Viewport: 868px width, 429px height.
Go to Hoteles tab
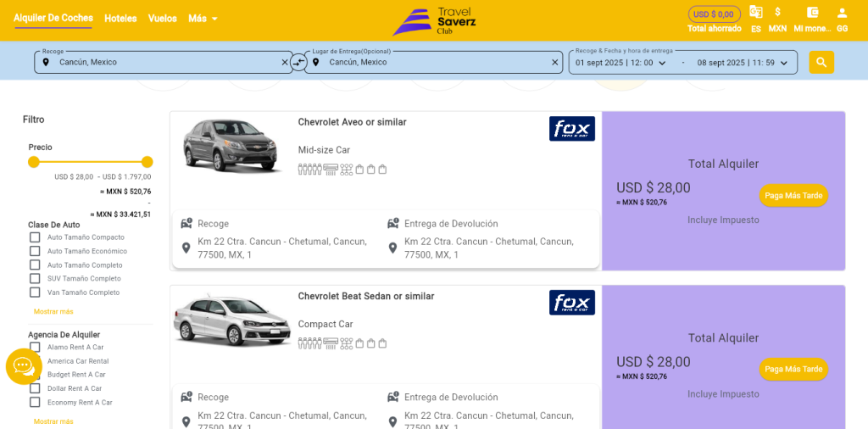[120, 19]
